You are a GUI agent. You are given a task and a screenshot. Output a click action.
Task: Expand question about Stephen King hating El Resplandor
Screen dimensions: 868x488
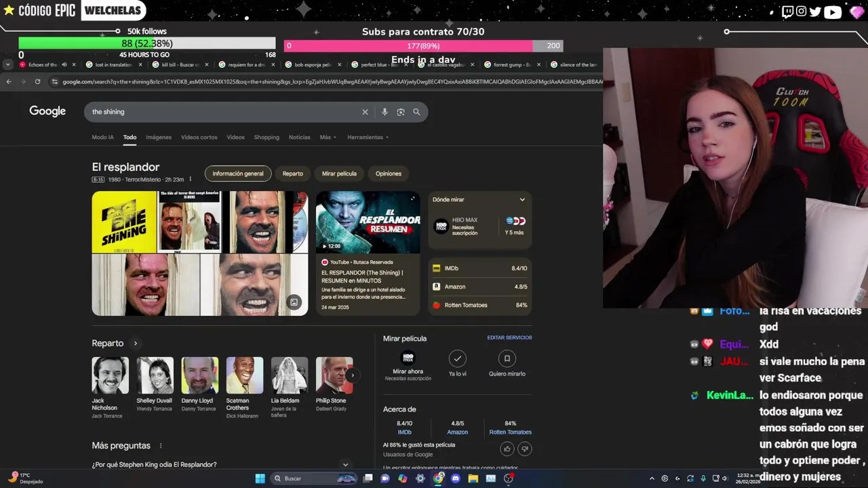[x=221, y=465]
